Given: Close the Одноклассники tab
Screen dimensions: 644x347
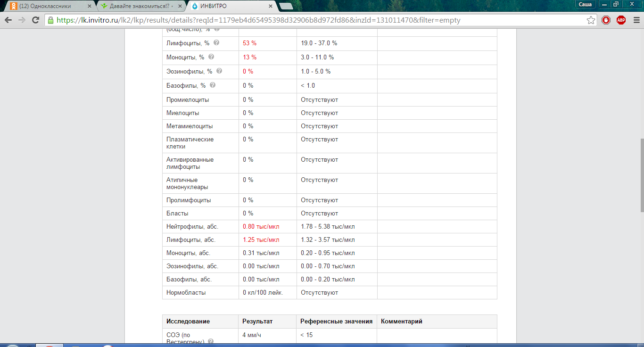Looking at the screenshot, I should (x=90, y=6).
